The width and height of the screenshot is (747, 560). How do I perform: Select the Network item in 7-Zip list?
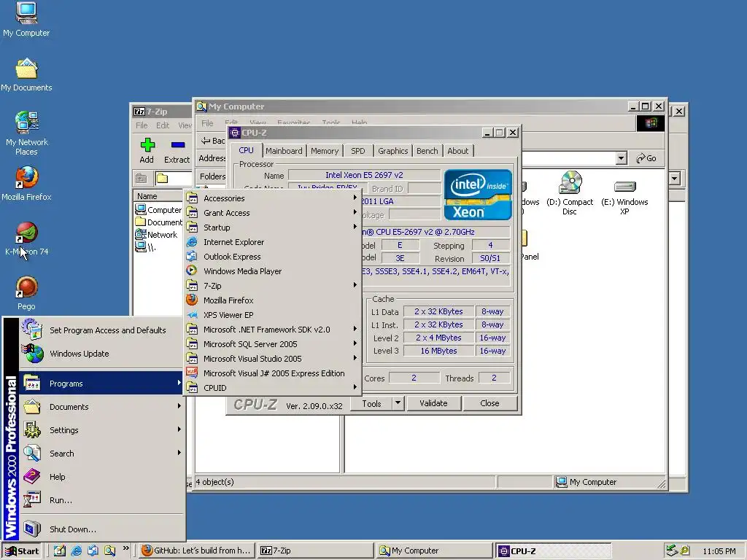(x=156, y=234)
